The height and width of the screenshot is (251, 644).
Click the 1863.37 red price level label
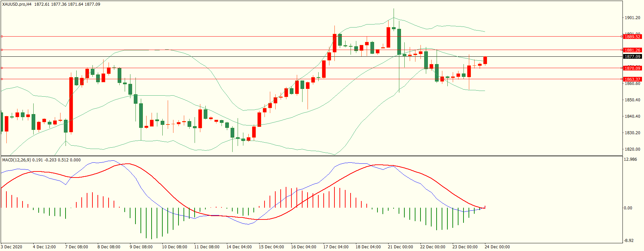[632, 80]
